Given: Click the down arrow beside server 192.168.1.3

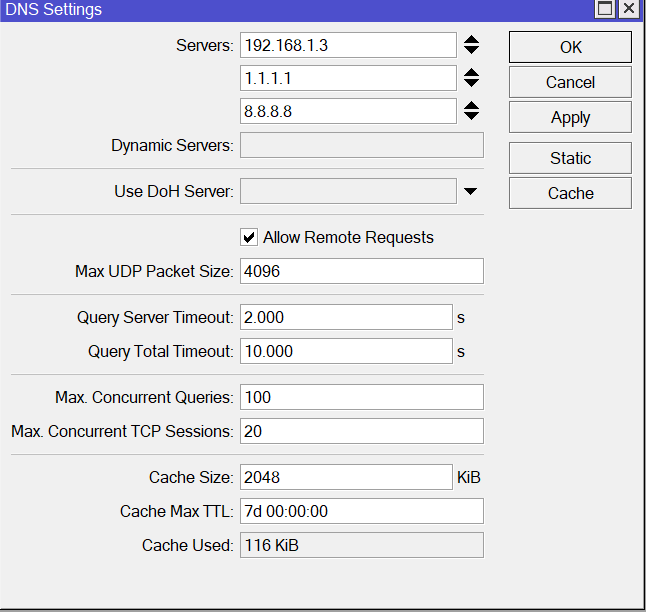Looking at the screenshot, I should pos(471,50).
